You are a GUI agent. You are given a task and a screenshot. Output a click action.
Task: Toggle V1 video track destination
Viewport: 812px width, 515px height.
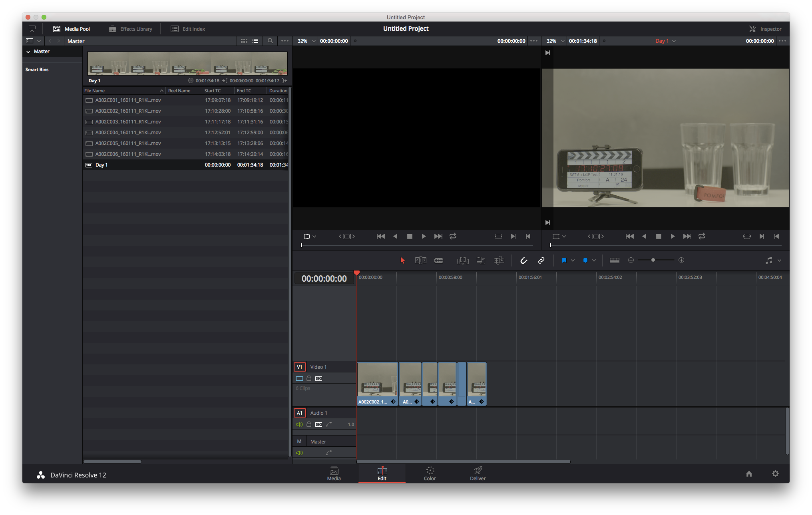(300, 367)
